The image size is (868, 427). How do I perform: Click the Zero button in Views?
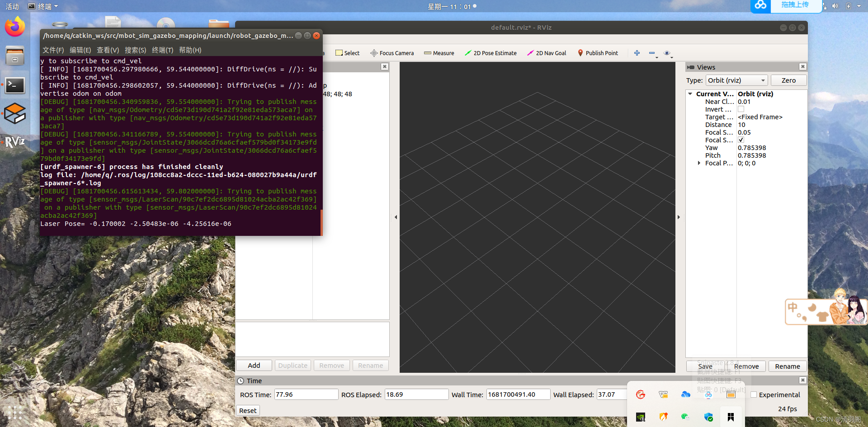(x=788, y=80)
